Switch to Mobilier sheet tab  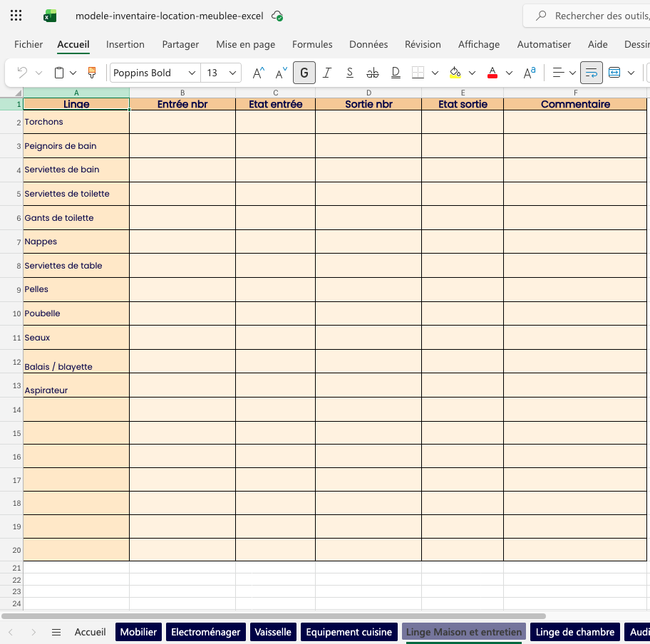[138, 632]
